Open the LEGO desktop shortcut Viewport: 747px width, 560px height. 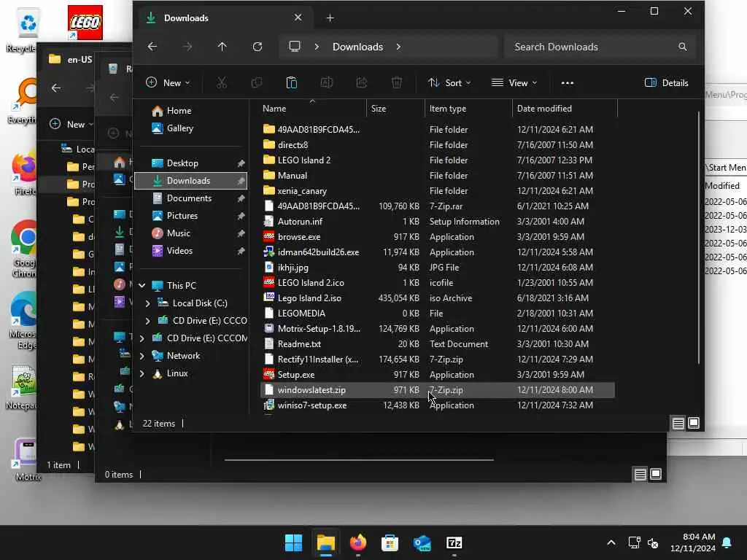(x=85, y=23)
